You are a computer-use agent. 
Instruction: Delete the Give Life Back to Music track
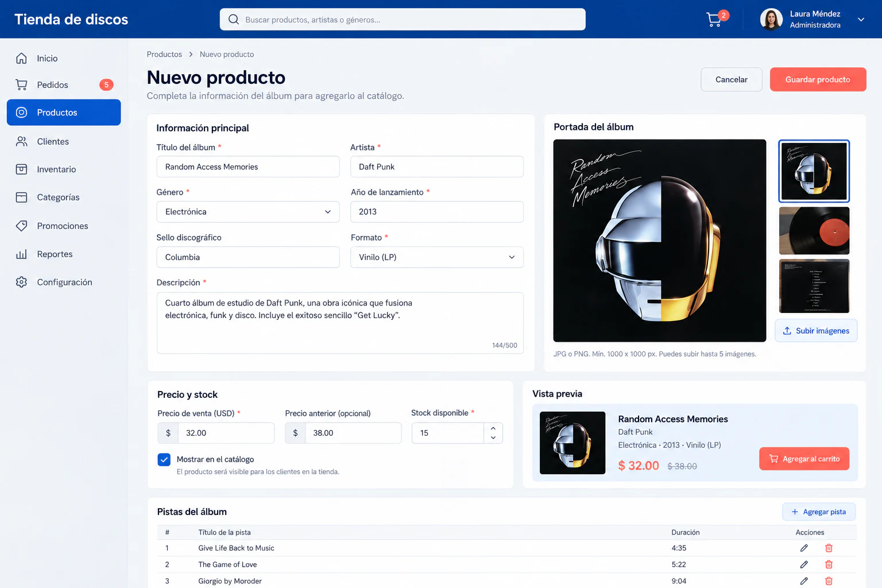(829, 548)
